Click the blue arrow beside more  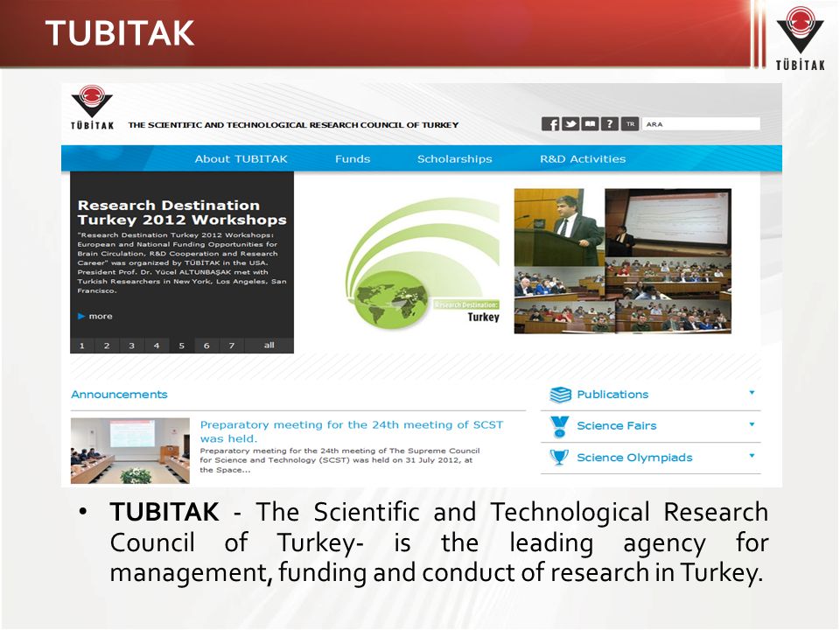(x=81, y=316)
